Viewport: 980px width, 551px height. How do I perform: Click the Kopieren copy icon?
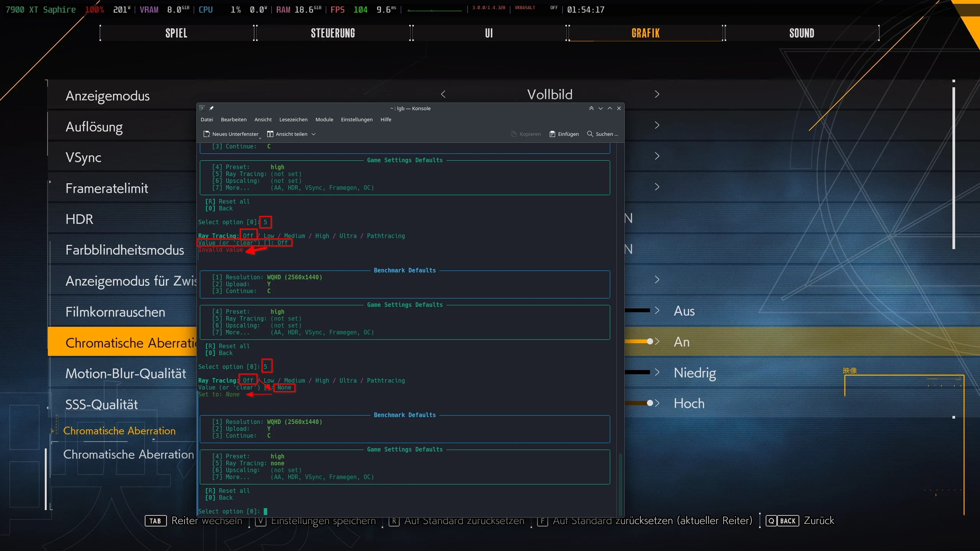pyautogui.click(x=514, y=134)
